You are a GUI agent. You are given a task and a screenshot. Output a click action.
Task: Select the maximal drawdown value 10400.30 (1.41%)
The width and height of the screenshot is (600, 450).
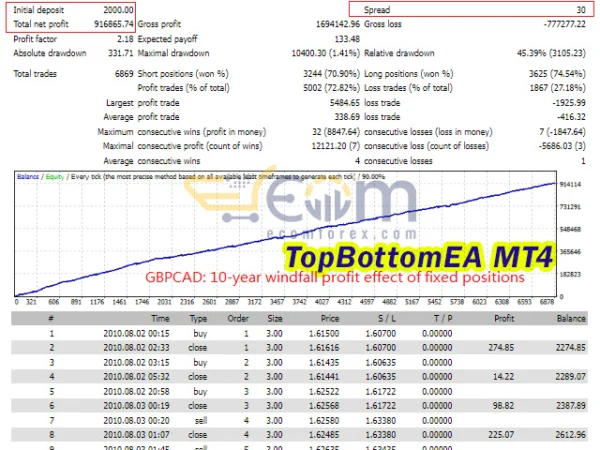(326, 53)
